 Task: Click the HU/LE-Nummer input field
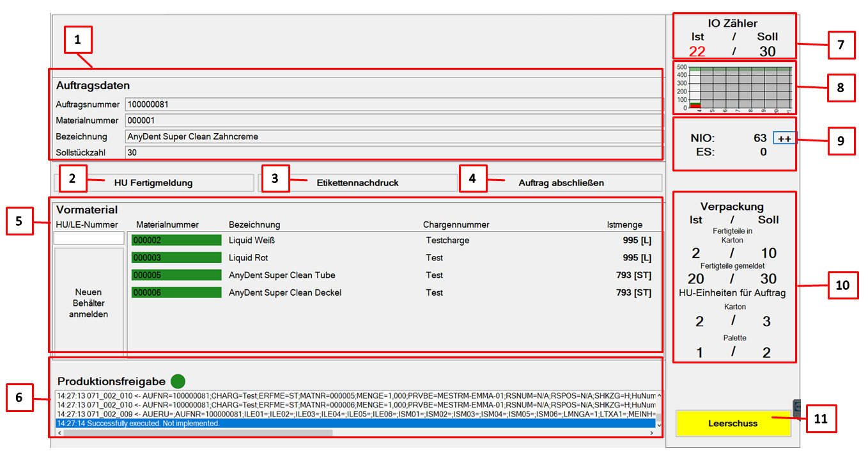(x=88, y=238)
